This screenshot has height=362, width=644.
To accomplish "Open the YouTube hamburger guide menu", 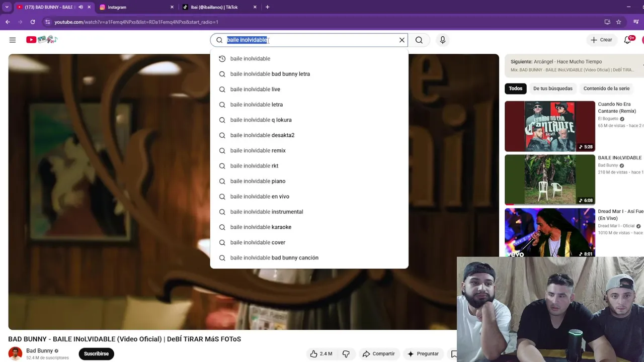I will tap(13, 40).
